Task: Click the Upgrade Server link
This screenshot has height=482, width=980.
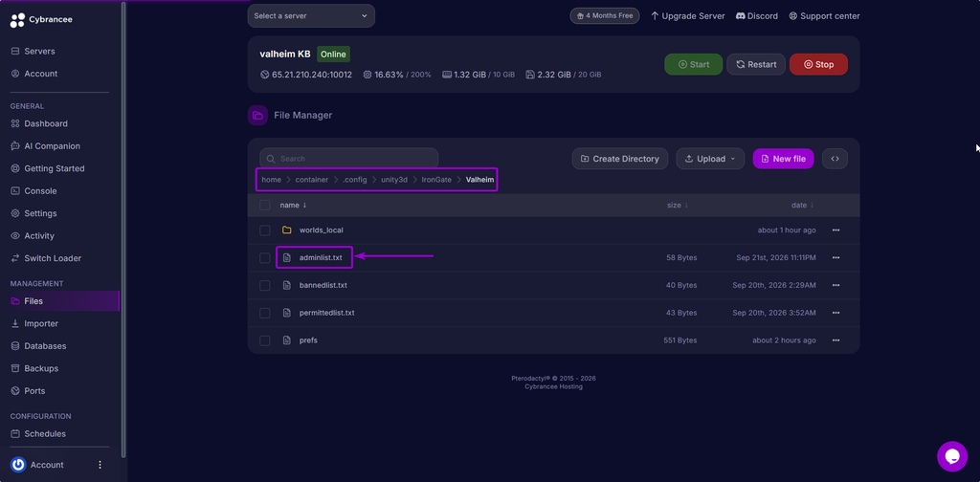Action: 687,15
